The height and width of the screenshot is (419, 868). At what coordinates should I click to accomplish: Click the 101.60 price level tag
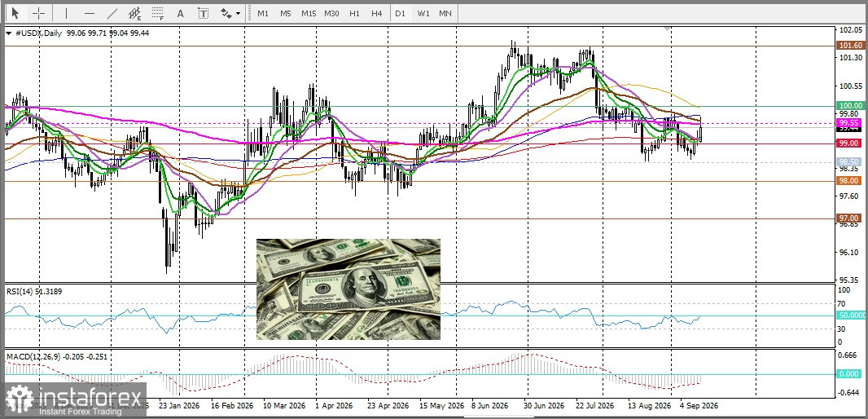pyautogui.click(x=849, y=46)
